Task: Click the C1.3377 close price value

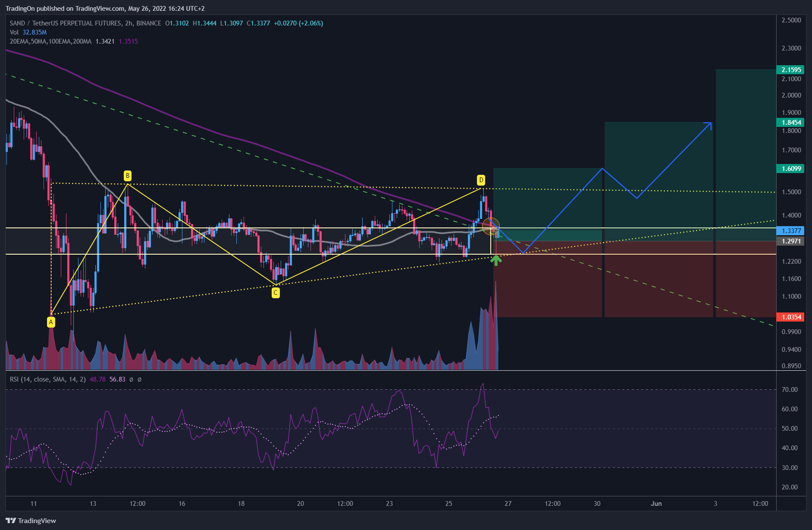Action: click(258, 23)
